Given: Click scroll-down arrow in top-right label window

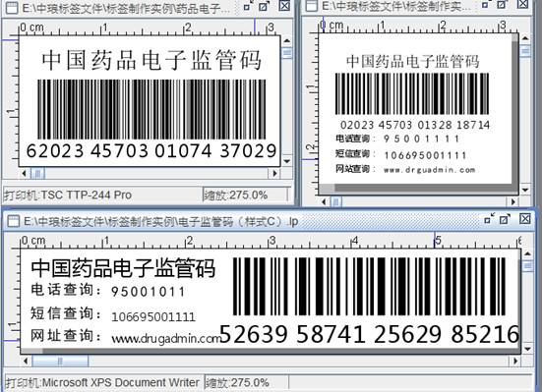Looking at the screenshot, I should pyautogui.click(x=525, y=190).
